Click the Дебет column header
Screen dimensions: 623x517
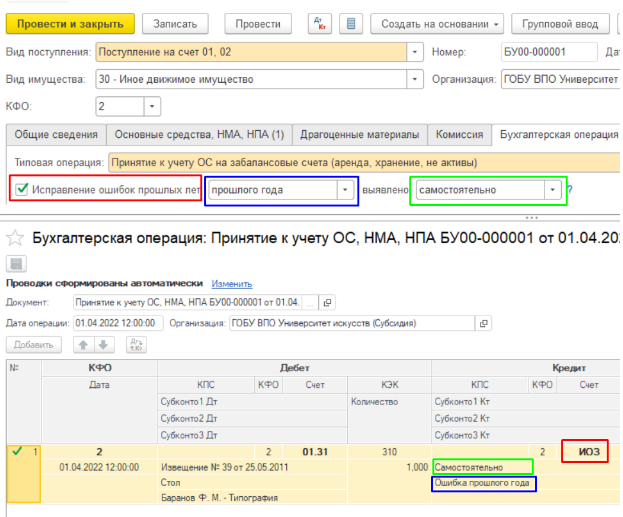[294, 368]
